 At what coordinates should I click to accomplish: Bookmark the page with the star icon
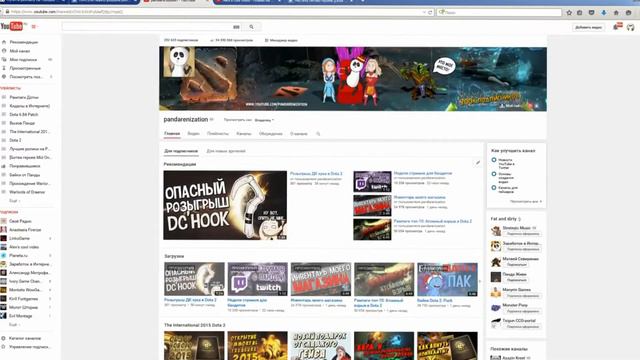(x=569, y=13)
